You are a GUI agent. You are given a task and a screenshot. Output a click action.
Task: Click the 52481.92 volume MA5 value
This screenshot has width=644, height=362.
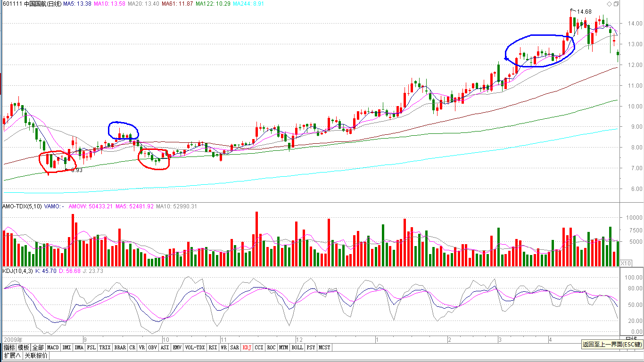tap(141, 206)
